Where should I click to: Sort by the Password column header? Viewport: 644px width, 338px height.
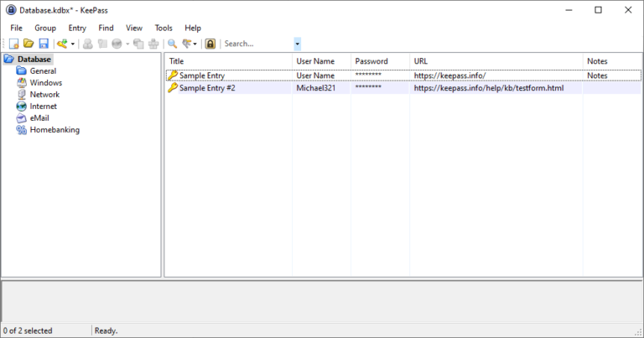tap(381, 61)
